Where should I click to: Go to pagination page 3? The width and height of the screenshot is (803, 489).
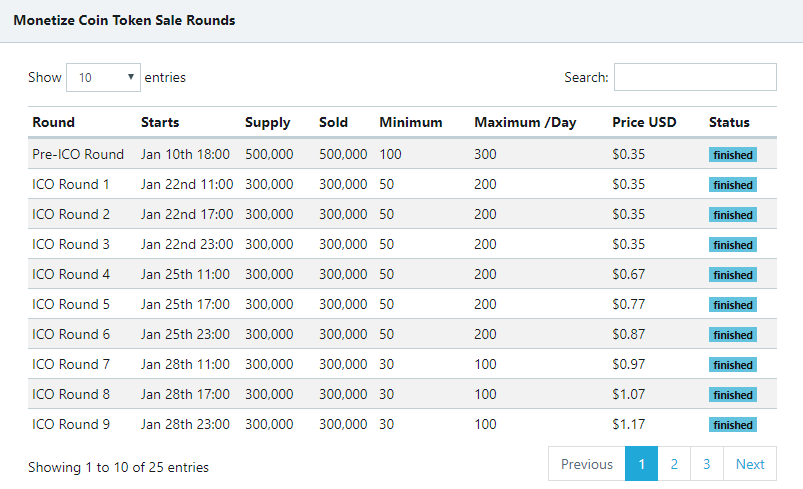tap(707, 464)
